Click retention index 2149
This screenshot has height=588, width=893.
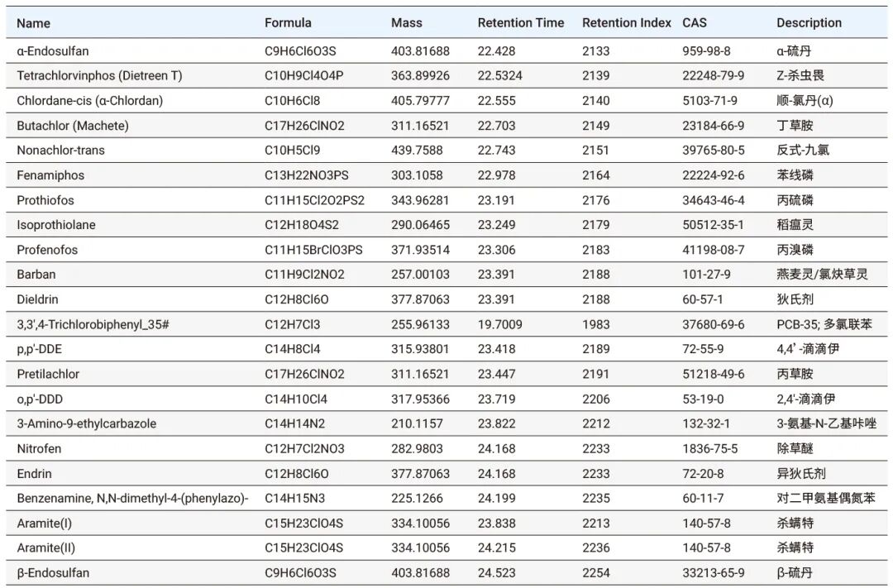595,126
